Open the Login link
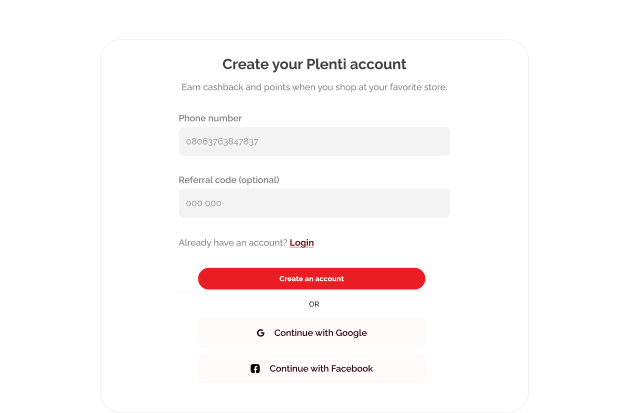The width and height of the screenshot is (630, 413). pyautogui.click(x=302, y=243)
